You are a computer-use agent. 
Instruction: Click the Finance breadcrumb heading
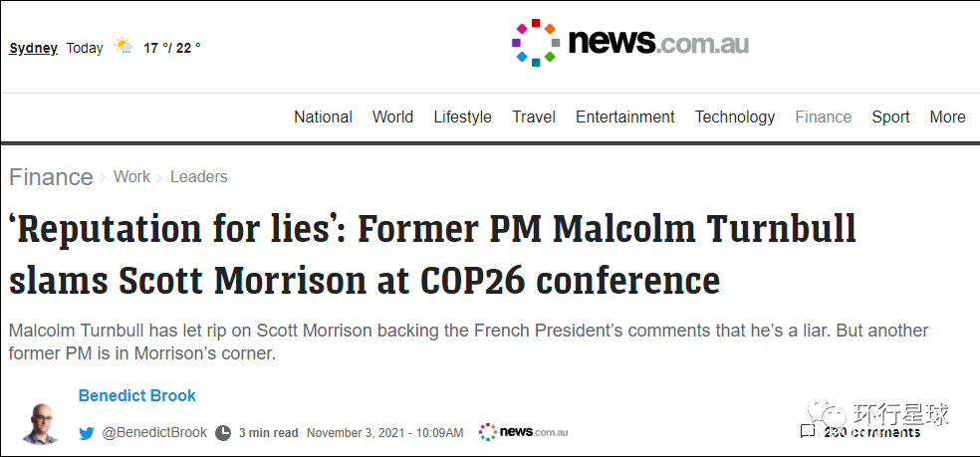[x=51, y=177]
